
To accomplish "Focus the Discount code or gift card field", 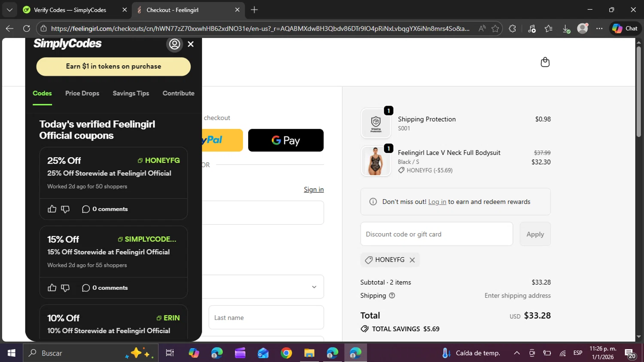I will [437, 234].
